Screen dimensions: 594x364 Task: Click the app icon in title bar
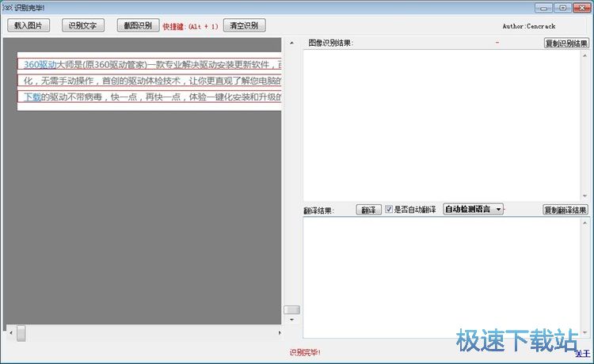tap(7, 8)
